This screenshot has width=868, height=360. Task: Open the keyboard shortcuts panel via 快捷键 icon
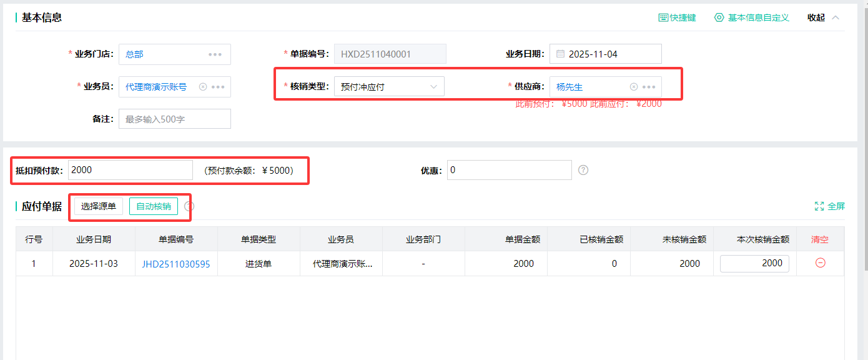[x=663, y=17]
